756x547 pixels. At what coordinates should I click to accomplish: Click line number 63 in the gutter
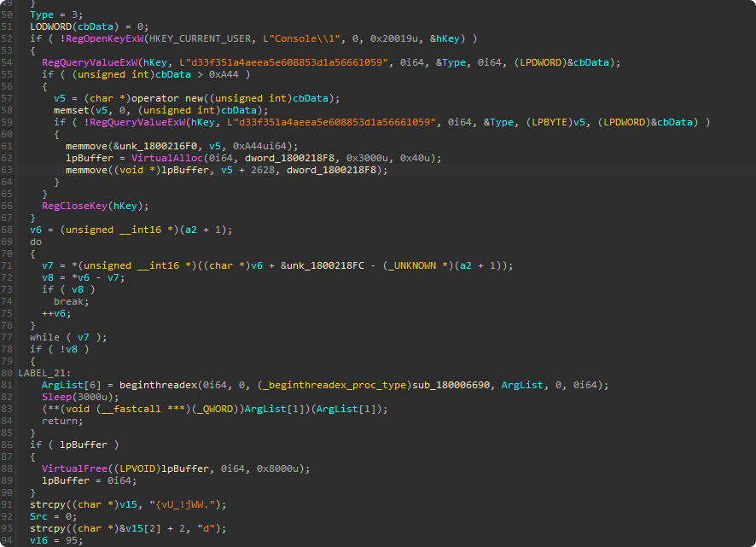click(x=8, y=170)
